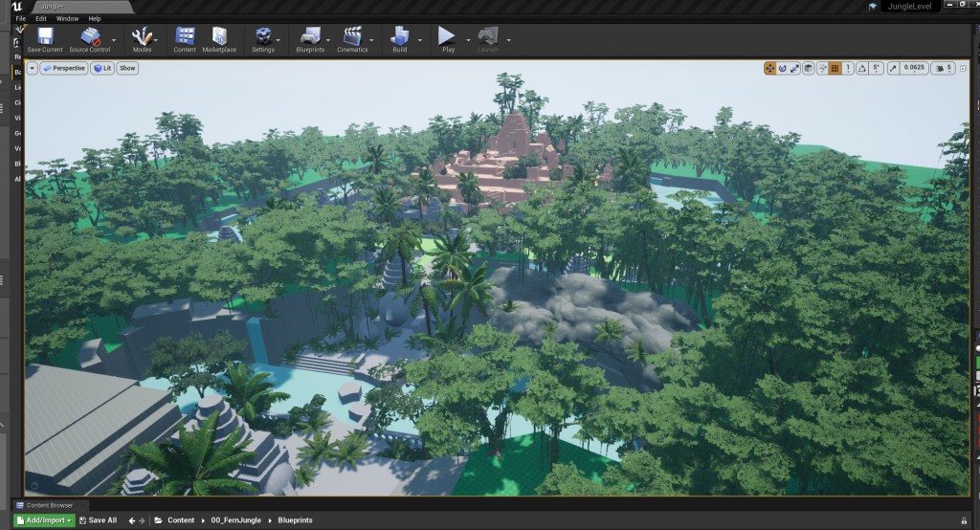Click the Save All button
The image size is (980, 530).
click(x=97, y=520)
